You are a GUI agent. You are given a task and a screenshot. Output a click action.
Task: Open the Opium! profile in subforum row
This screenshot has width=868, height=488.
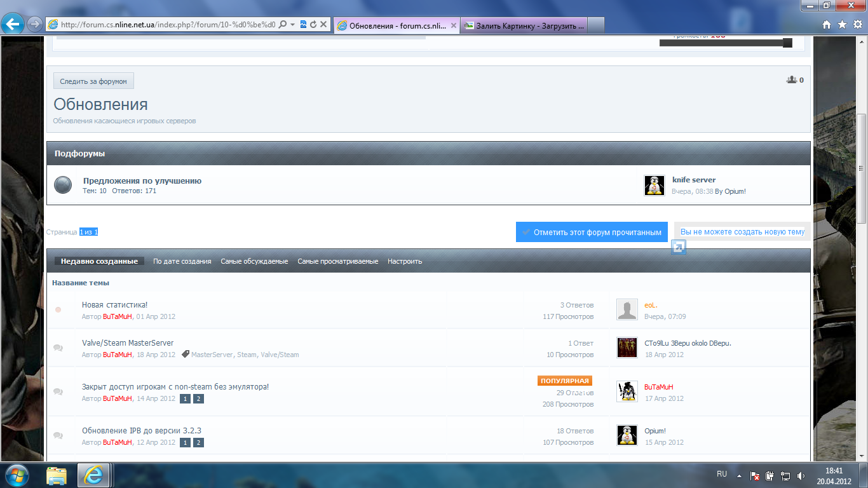click(735, 191)
